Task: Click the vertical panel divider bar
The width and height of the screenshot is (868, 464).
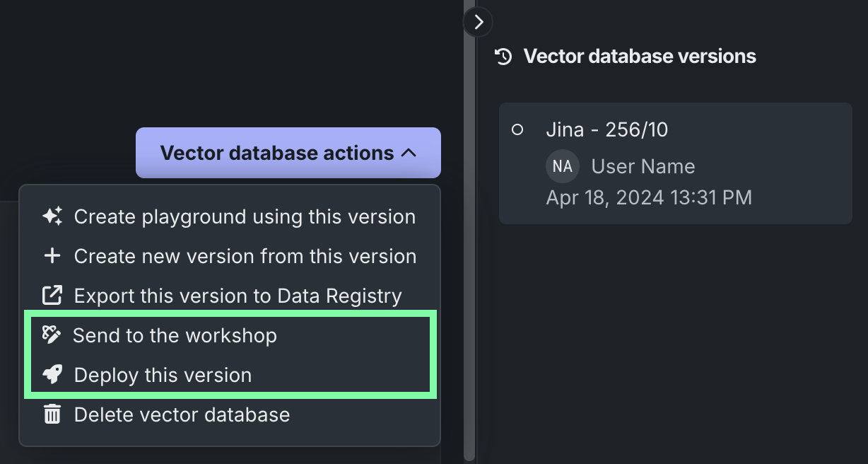Action: (x=470, y=248)
